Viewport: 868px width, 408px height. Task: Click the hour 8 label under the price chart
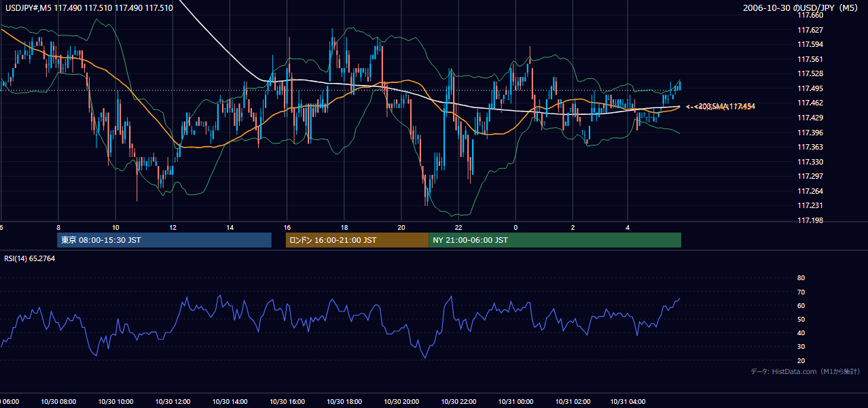[58, 227]
